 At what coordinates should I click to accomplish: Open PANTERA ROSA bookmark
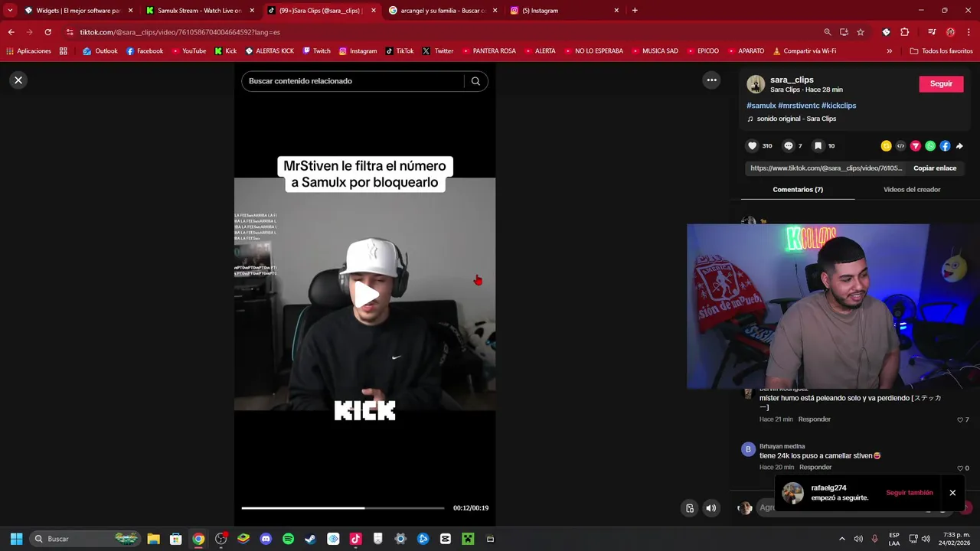click(488, 51)
